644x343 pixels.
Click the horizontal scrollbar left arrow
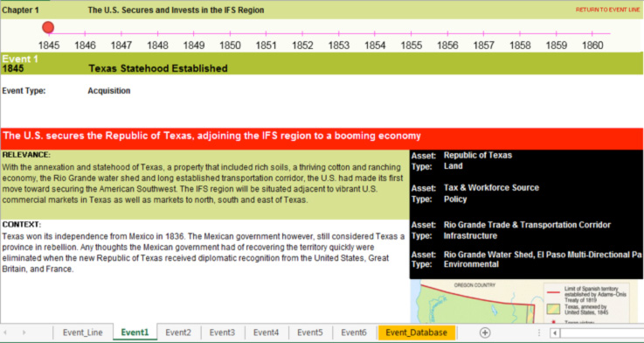(555, 332)
